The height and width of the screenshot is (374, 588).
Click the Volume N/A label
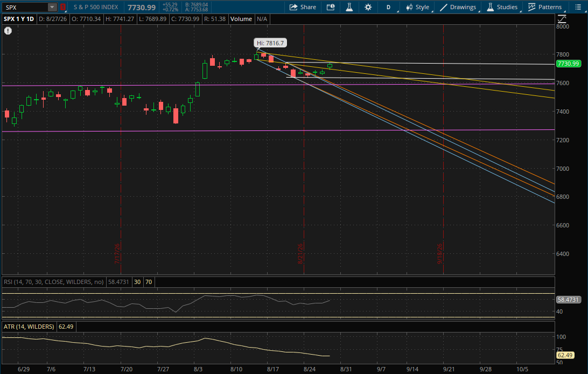[x=249, y=19]
